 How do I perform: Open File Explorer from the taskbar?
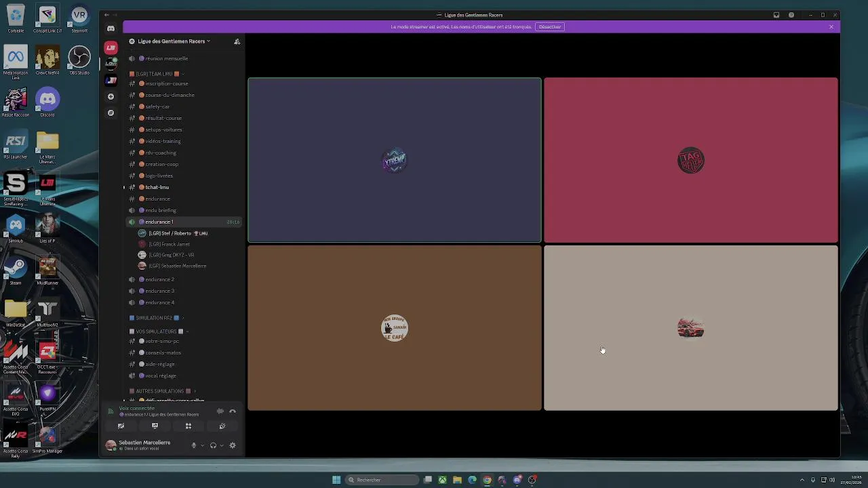tap(457, 480)
